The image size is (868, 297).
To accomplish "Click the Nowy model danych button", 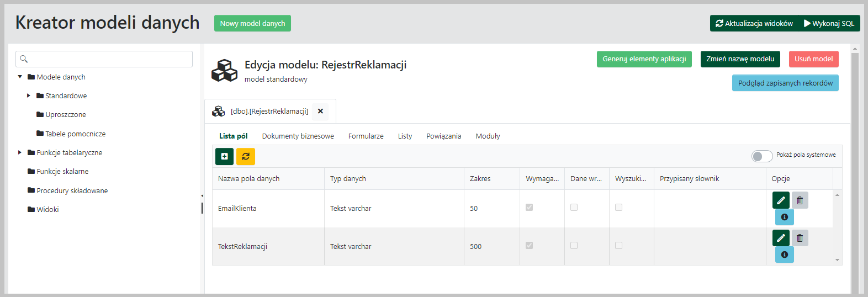I will 252,23.
